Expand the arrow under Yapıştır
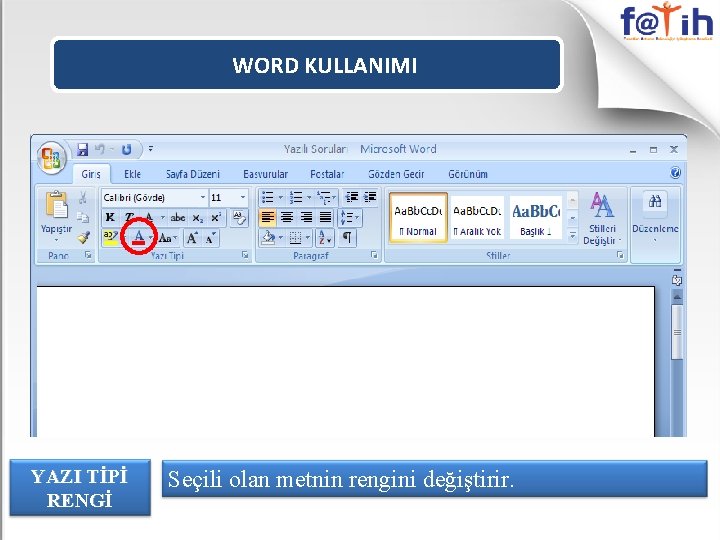The height and width of the screenshot is (540, 720). click(x=56, y=240)
